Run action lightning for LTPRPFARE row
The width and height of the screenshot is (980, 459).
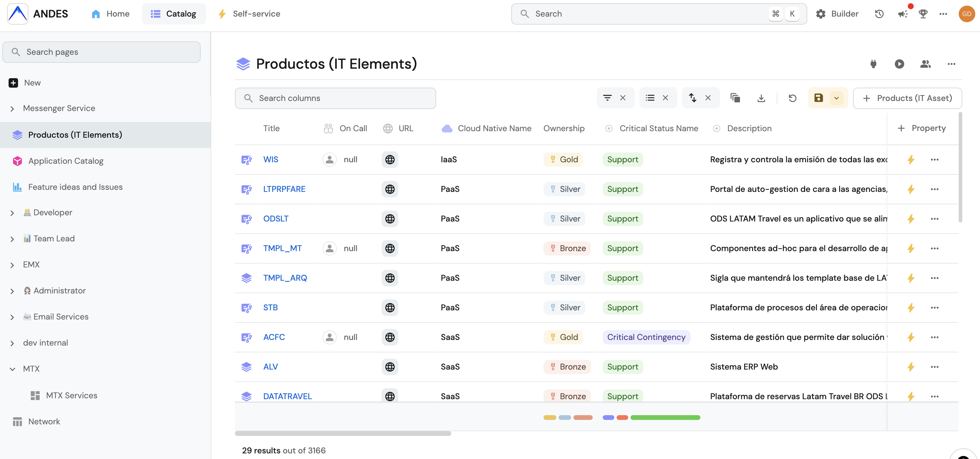911,189
